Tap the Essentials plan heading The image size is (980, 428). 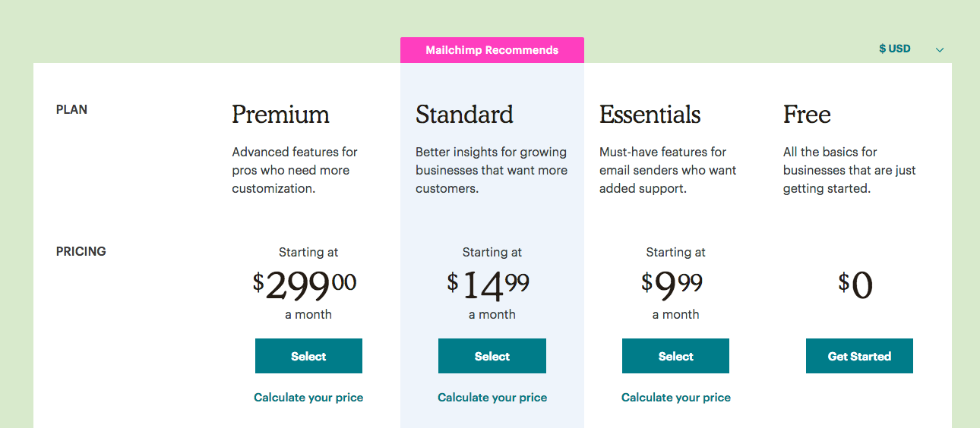[x=650, y=115]
